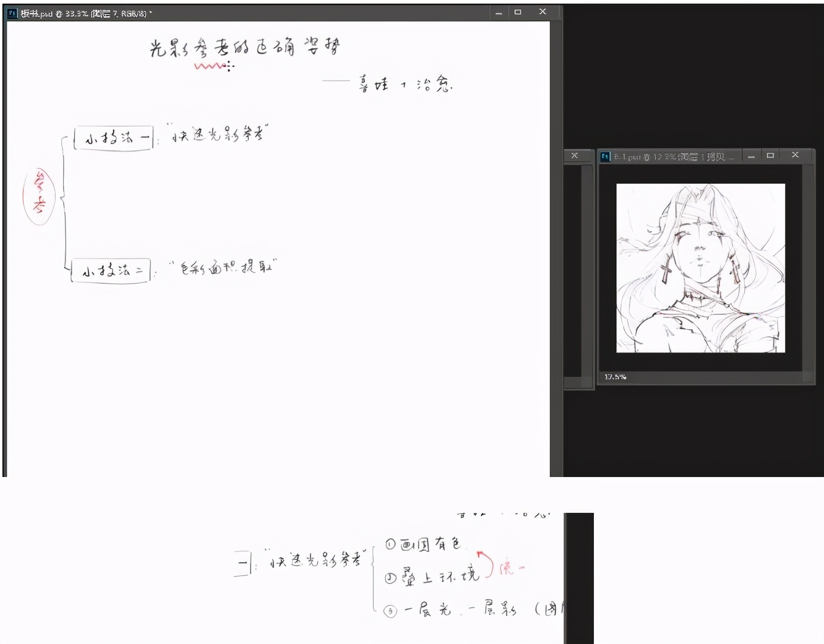
Task: Click the vertical scrollbar of the sketch window
Action: click(808, 268)
